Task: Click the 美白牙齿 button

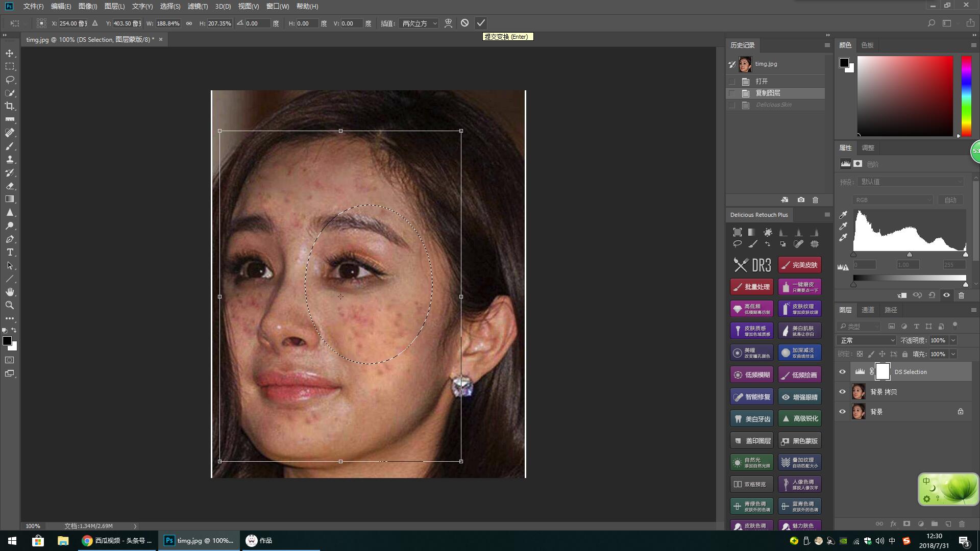Action: (x=752, y=419)
